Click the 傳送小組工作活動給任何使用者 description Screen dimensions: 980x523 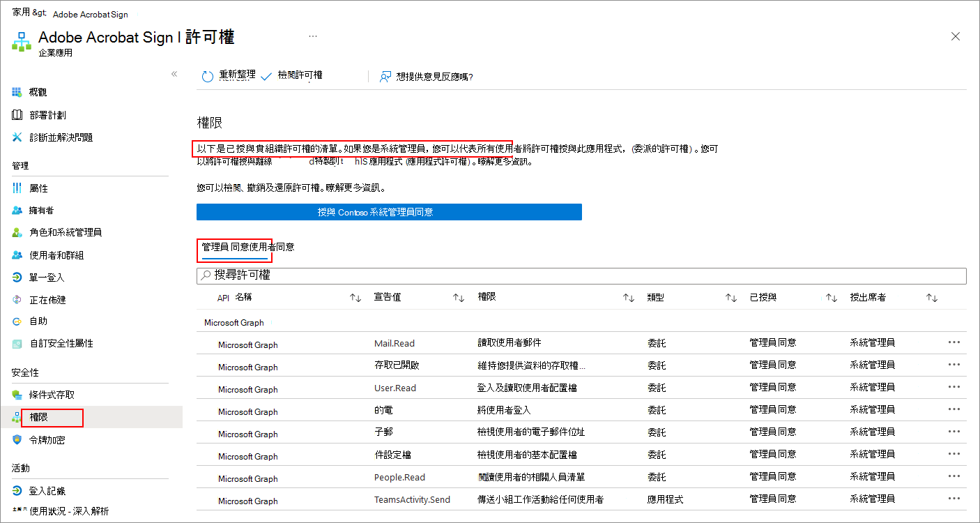click(541, 499)
